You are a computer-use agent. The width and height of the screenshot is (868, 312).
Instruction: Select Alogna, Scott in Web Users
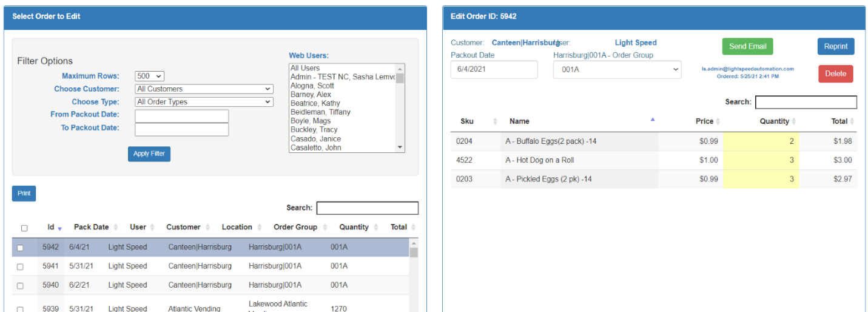[342, 86]
